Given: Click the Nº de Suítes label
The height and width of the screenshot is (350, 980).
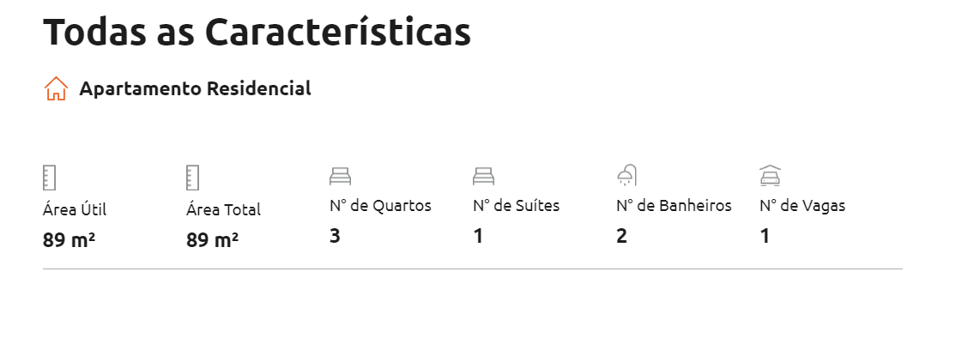Looking at the screenshot, I should (517, 206).
